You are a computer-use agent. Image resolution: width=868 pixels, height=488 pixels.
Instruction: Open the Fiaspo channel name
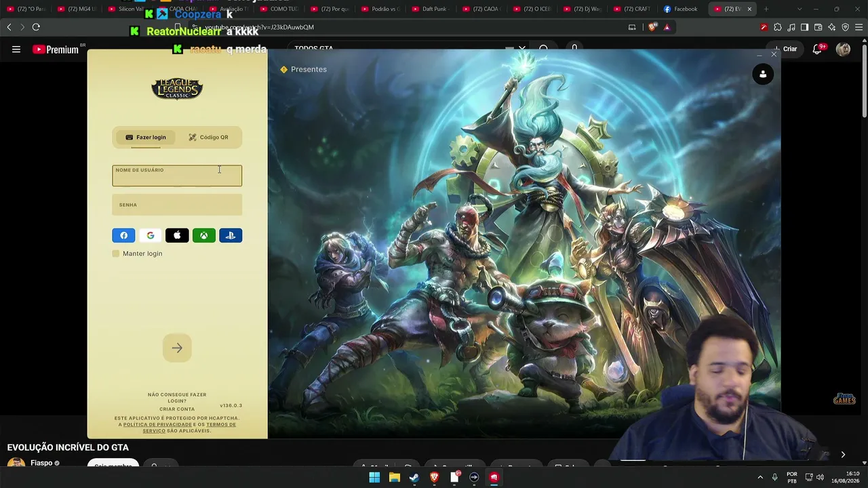click(x=41, y=463)
